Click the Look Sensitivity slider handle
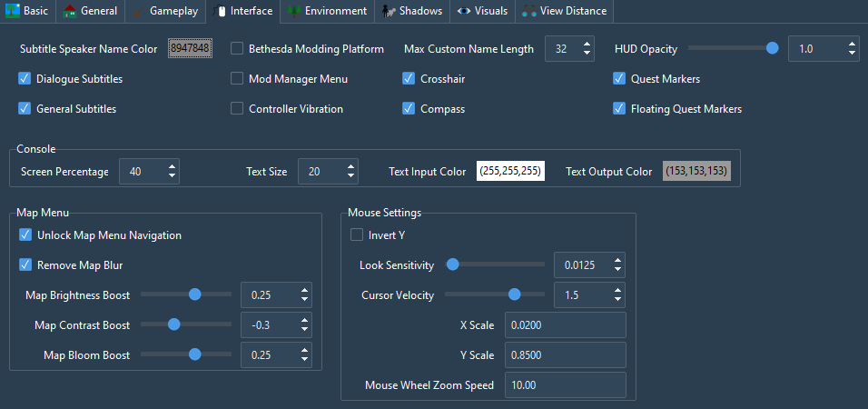Viewport: 868px width, 409px height. [452, 264]
